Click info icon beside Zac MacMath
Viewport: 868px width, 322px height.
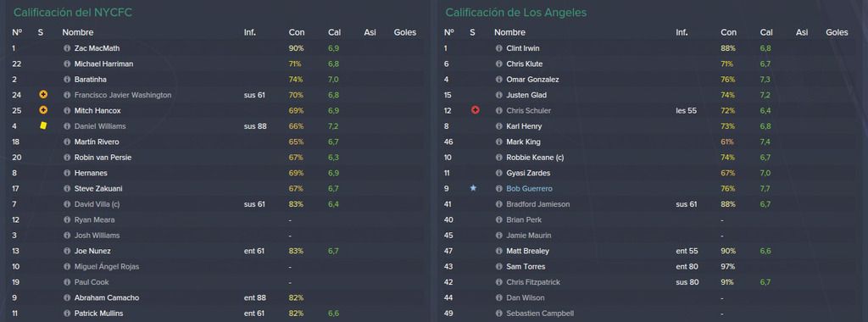(x=67, y=48)
